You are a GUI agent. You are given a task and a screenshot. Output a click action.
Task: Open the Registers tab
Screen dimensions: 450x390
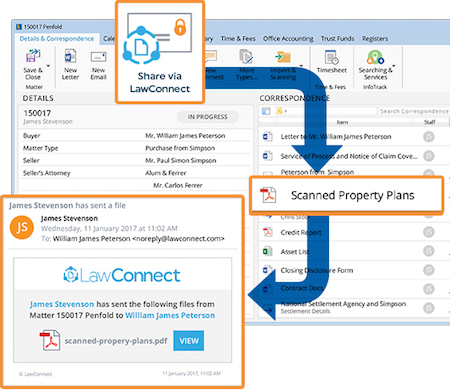(375, 39)
